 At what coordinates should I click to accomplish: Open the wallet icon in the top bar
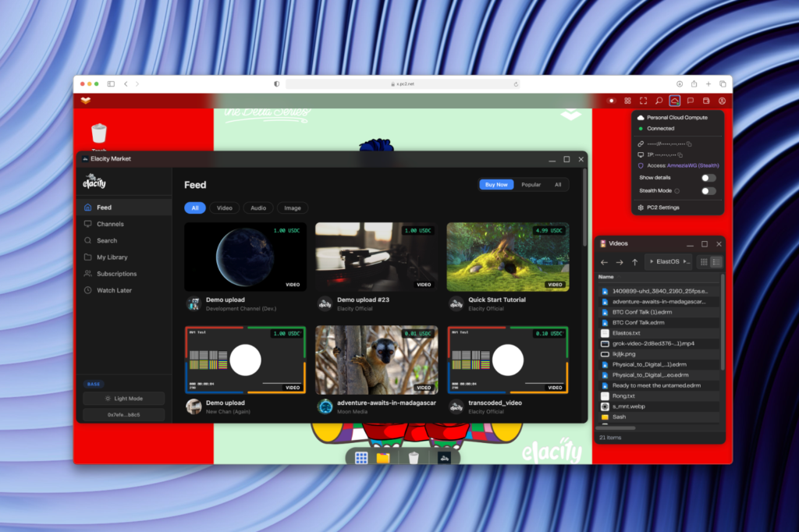(706, 101)
